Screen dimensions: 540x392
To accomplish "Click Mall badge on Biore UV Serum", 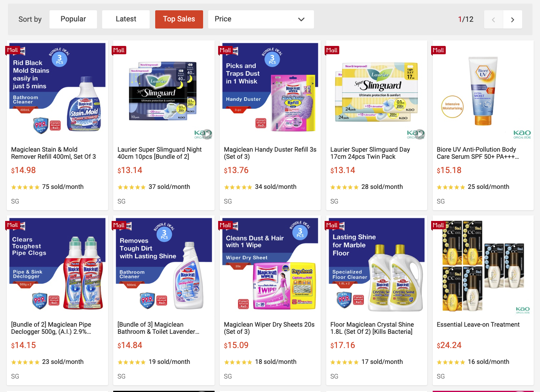I will 438,50.
